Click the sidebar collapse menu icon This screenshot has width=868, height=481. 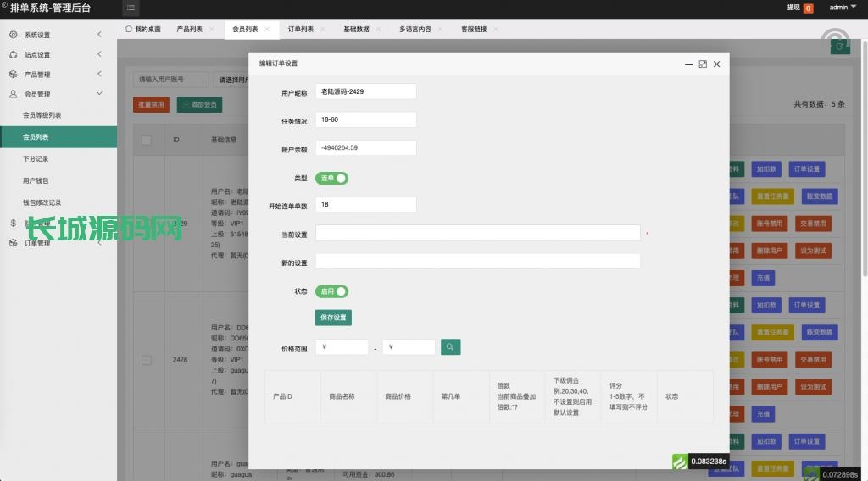131,8
